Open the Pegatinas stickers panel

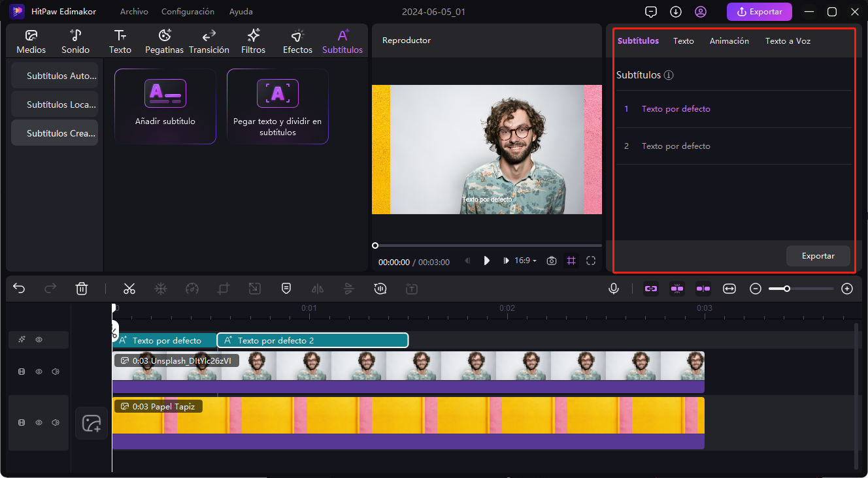click(x=164, y=40)
